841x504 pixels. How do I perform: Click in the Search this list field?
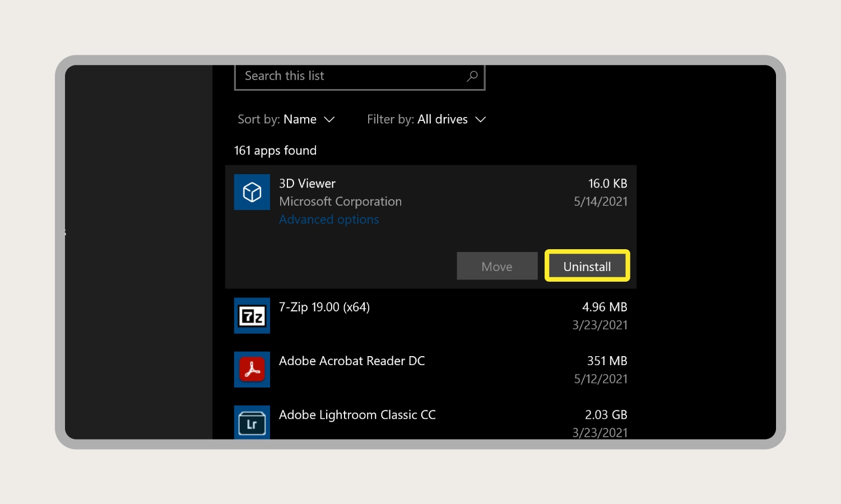click(360, 76)
